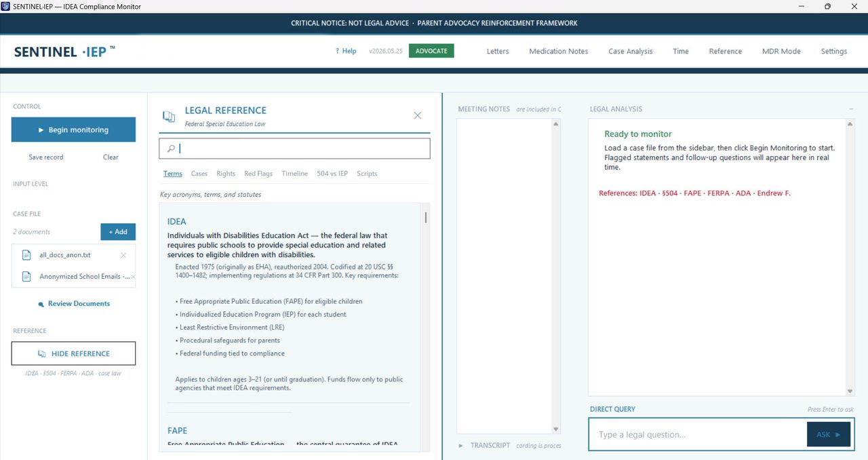Open the Red Flags tab

click(x=258, y=174)
